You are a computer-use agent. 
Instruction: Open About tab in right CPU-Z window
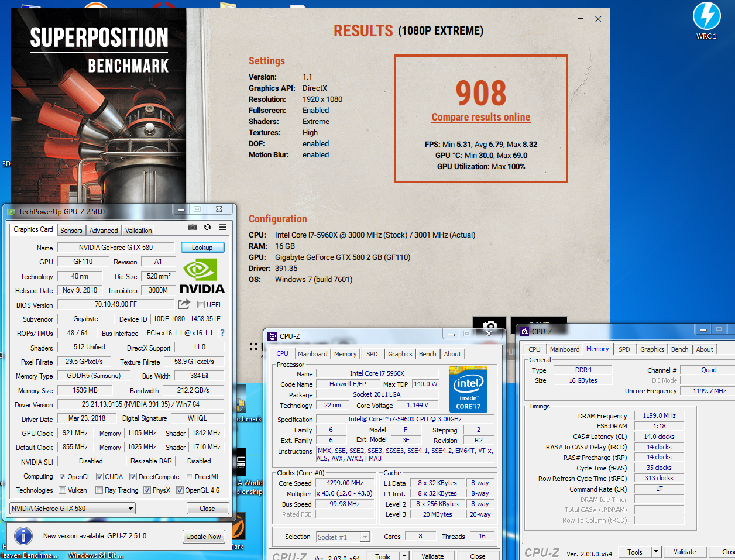click(x=705, y=349)
